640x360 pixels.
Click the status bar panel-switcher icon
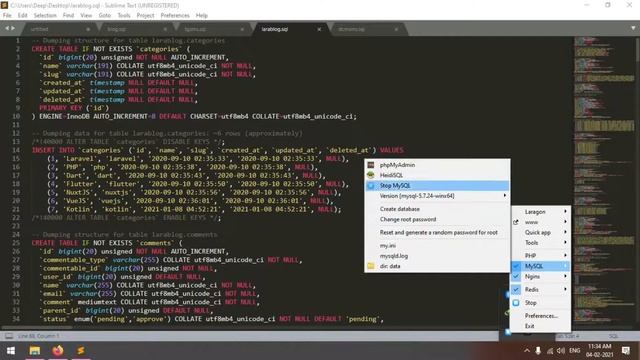(9, 336)
